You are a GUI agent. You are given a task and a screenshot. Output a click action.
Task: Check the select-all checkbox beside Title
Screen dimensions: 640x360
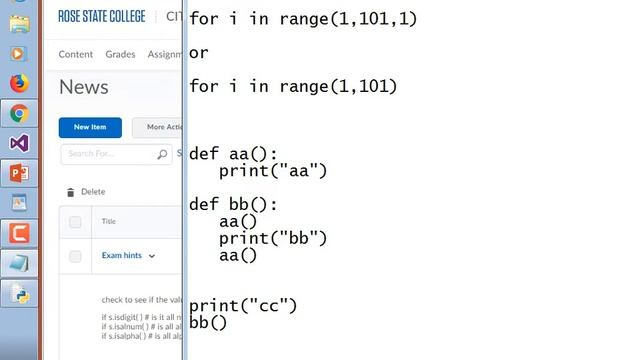click(75, 222)
